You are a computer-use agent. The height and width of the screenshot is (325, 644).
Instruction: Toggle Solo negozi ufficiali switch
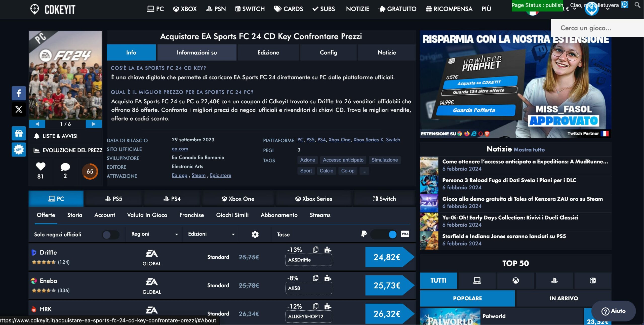110,235
